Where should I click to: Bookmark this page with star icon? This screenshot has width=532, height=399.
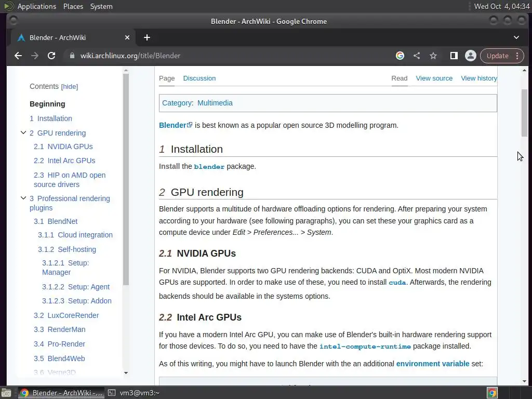coord(433,56)
